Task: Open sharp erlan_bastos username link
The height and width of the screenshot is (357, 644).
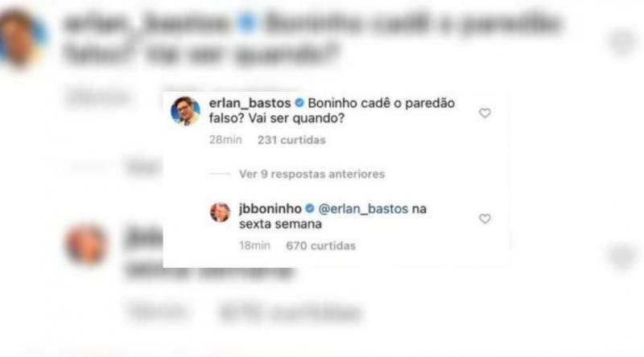Action: click(x=250, y=103)
